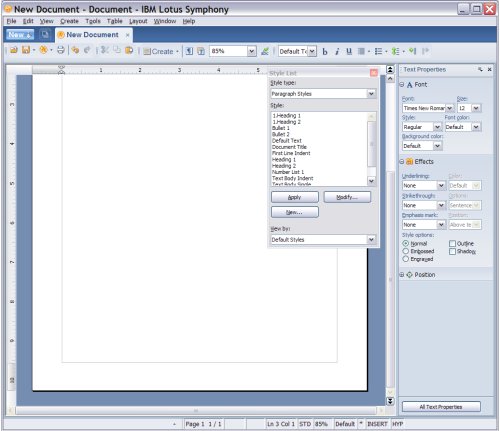Click the bullet list icon
This screenshot has width=500, height=431.
[x=378, y=51]
